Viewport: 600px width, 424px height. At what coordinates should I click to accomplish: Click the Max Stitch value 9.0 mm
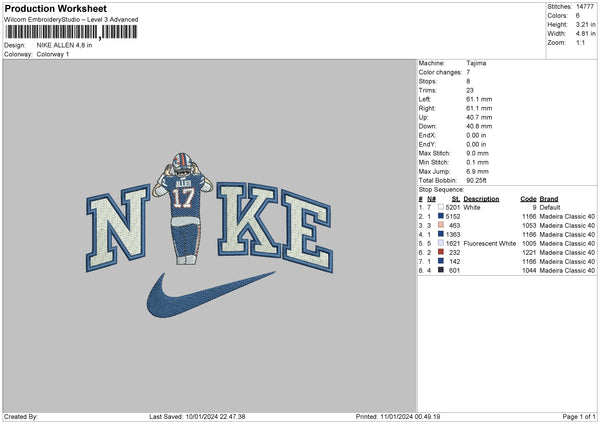click(478, 153)
